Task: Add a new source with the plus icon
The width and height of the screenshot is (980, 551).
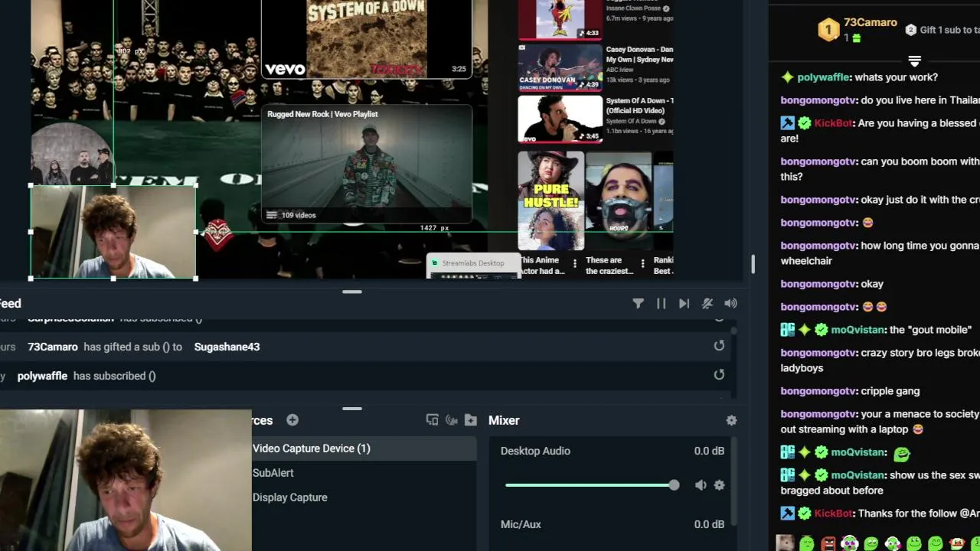Action: [x=292, y=420]
